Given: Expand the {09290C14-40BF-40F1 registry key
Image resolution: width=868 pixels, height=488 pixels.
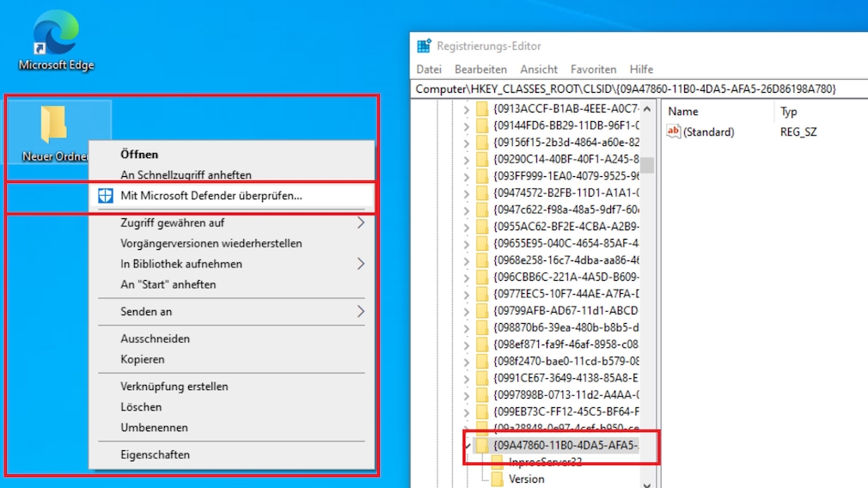Looking at the screenshot, I should pyautogui.click(x=466, y=160).
